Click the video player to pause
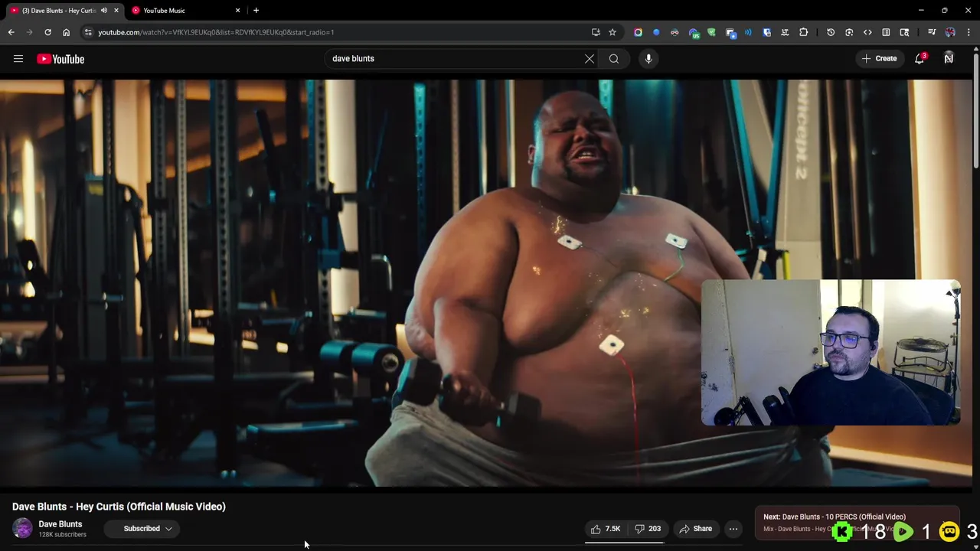 tap(486, 283)
